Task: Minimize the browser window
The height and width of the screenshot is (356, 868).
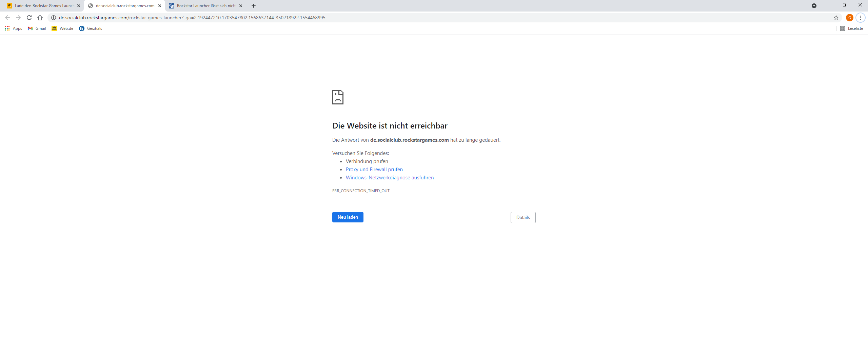Action: point(829,5)
